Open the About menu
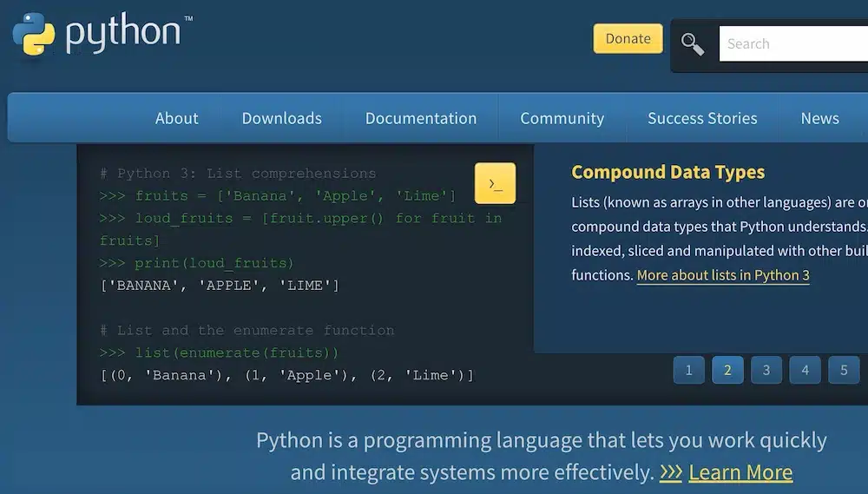This screenshot has width=868, height=494. (x=176, y=118)
